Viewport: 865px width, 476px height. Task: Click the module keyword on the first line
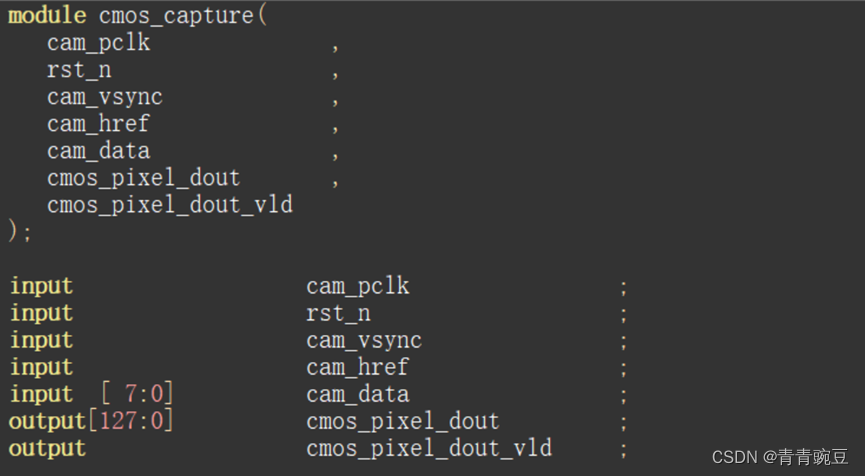click(x=47, y=16)
